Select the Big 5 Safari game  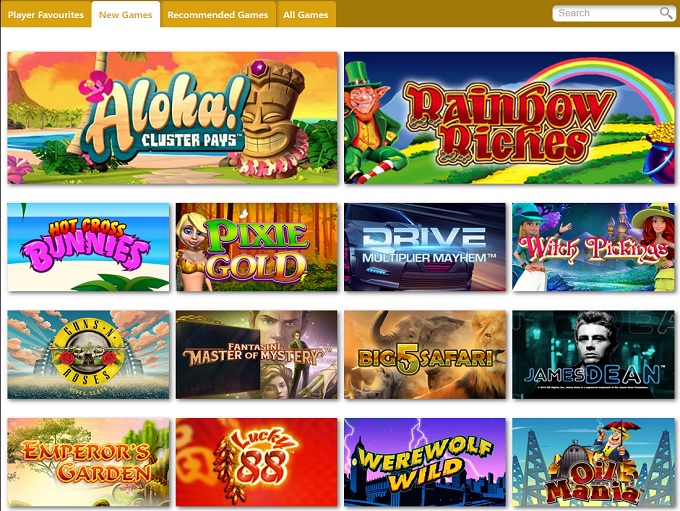click(x=425, y=354)
